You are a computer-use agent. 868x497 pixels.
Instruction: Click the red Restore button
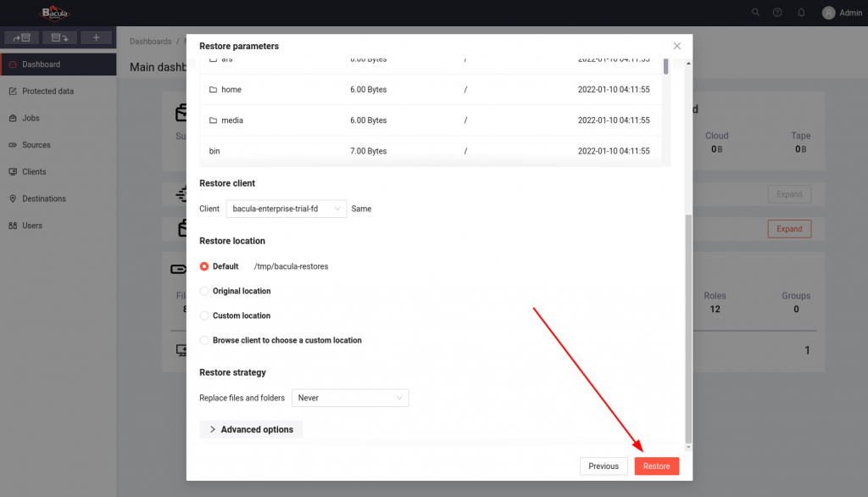point(656,466)
